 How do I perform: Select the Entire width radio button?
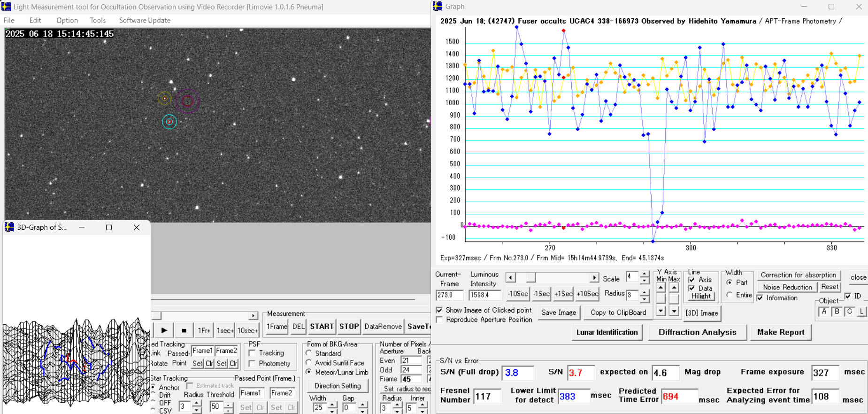pos(730,295)
